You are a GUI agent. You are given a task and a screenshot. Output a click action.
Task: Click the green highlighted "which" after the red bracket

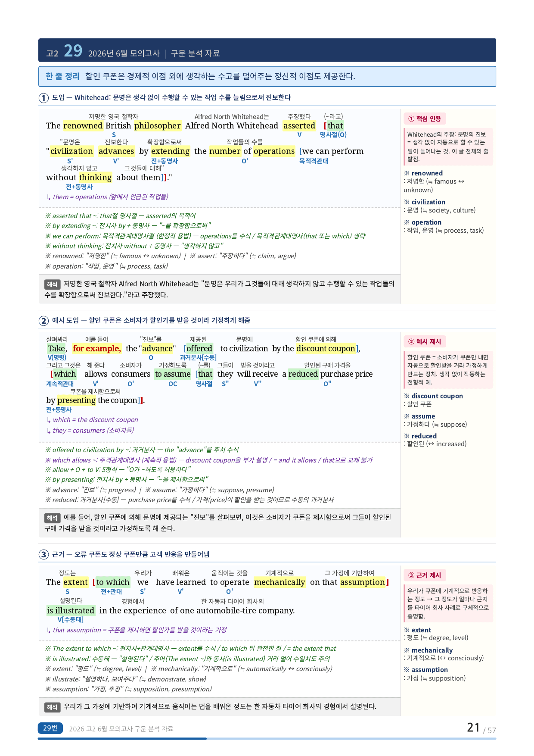(65, 374)
